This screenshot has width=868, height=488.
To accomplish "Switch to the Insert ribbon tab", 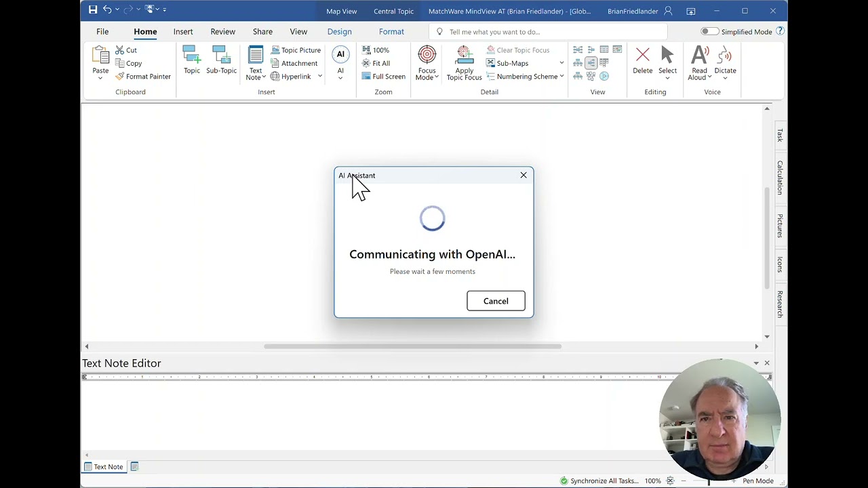I will (x=183, y=31).
